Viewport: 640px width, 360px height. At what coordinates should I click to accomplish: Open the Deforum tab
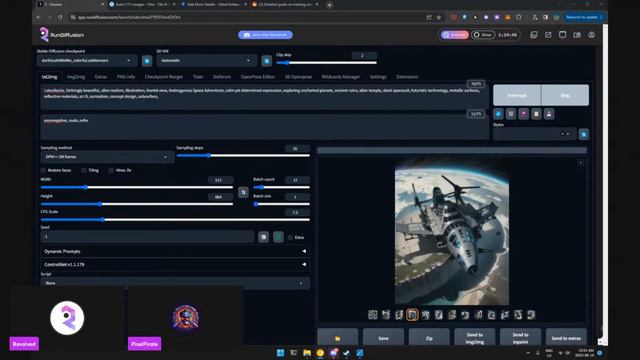[x=222, y=77]
